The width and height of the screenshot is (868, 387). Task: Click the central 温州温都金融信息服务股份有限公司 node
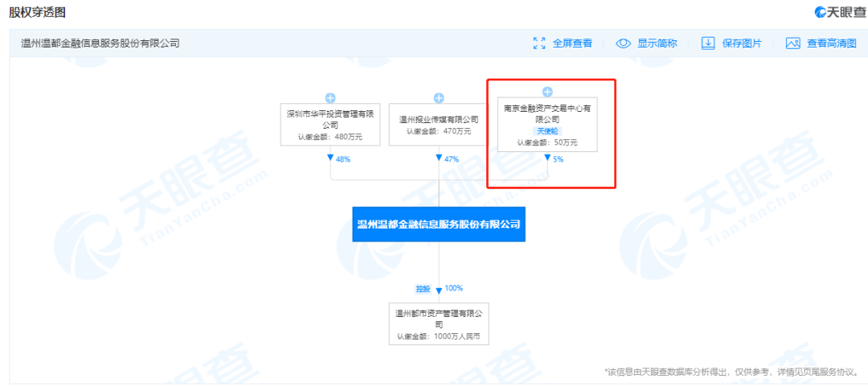[439, 224]
